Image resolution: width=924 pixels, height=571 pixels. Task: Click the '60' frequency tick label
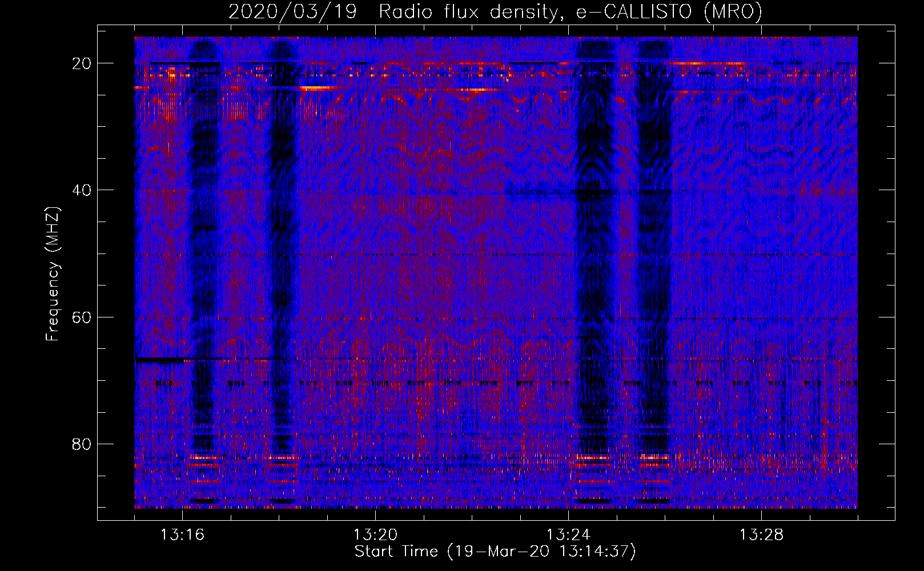pyautogui.click(x=82, y=317)
